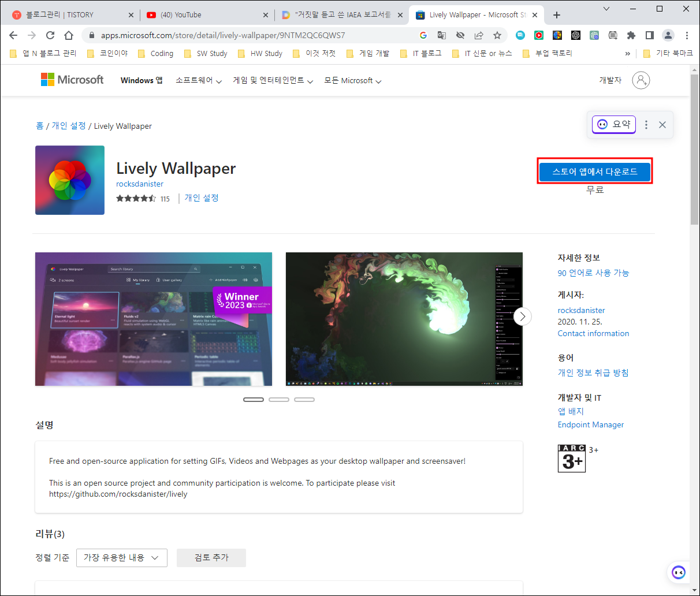Open the 앱 N 블로그 관리 bookmark folder
The height and width of the screenshot is (596, 700).
coord(43,53)
